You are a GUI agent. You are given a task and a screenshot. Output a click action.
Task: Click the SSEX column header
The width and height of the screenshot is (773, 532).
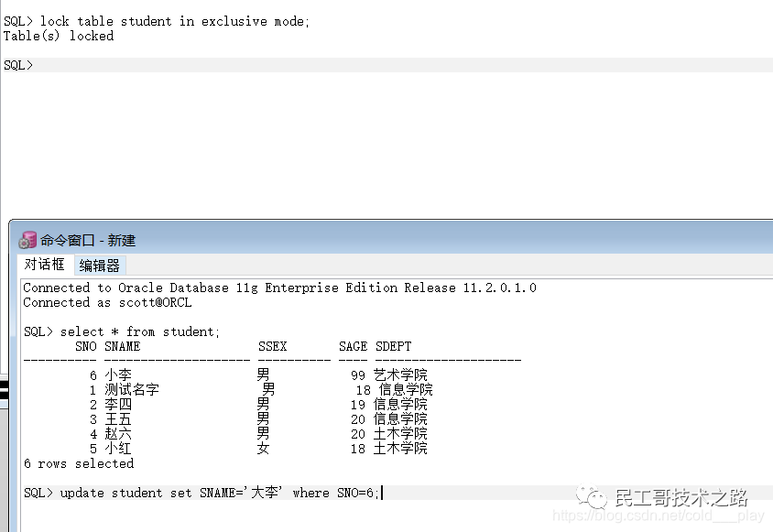coord(272,346)
